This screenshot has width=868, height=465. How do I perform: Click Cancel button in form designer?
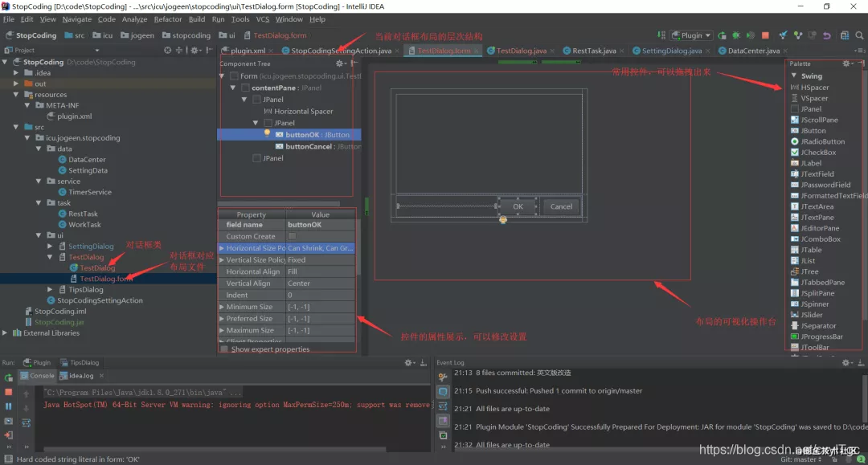561,206
